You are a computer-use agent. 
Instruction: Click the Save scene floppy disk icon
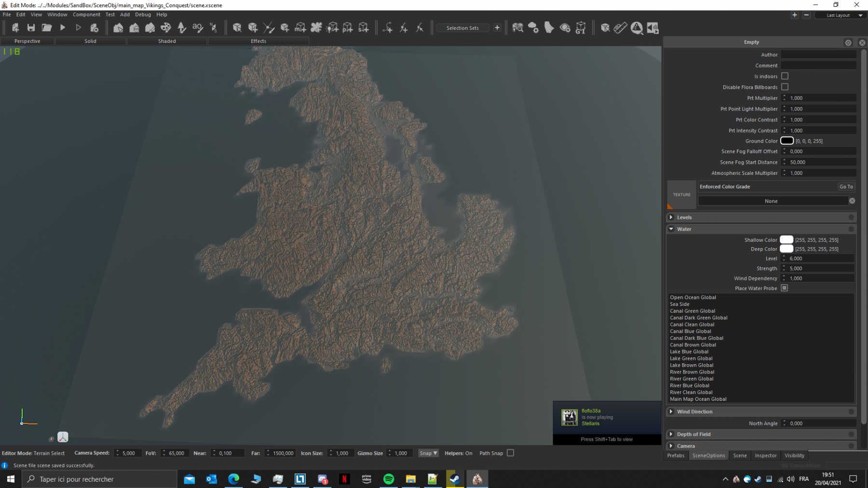coord(31,28)
